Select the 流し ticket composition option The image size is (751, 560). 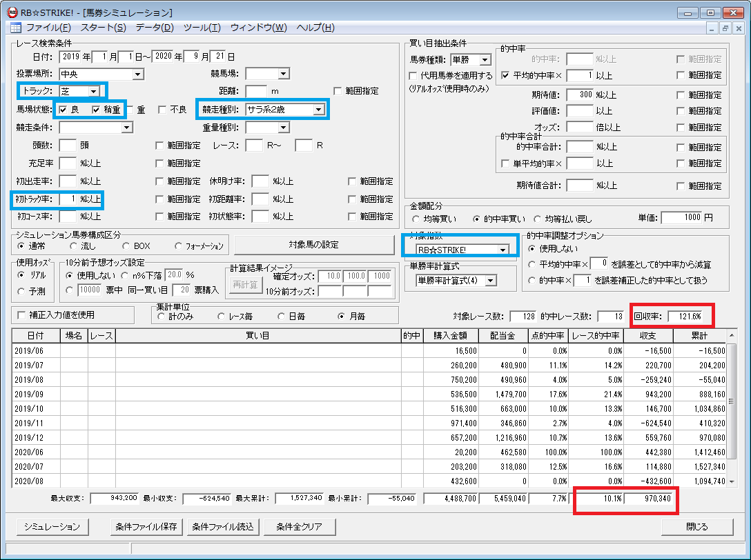73,246
